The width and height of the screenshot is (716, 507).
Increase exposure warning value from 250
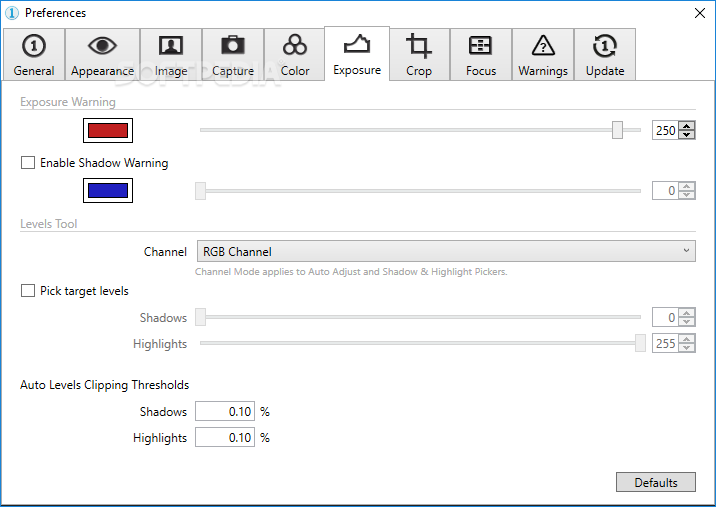(x=687, y=126)
